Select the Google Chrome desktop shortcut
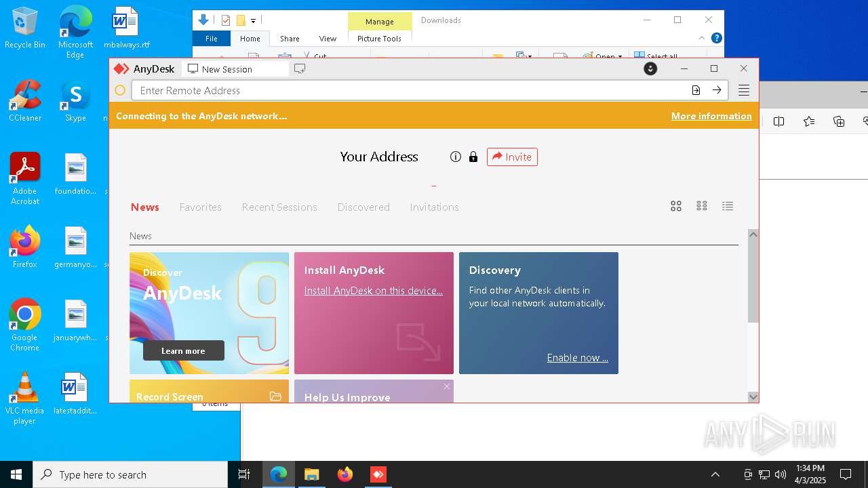 25,325
